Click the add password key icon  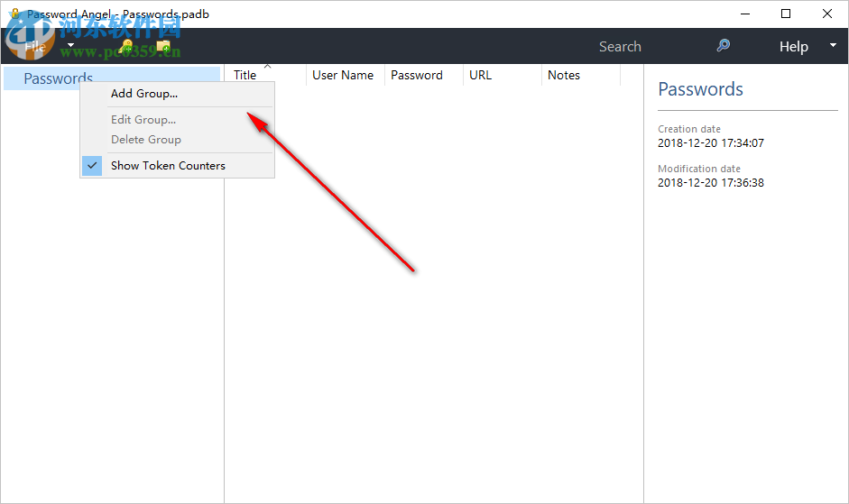[x=125, y=47]
